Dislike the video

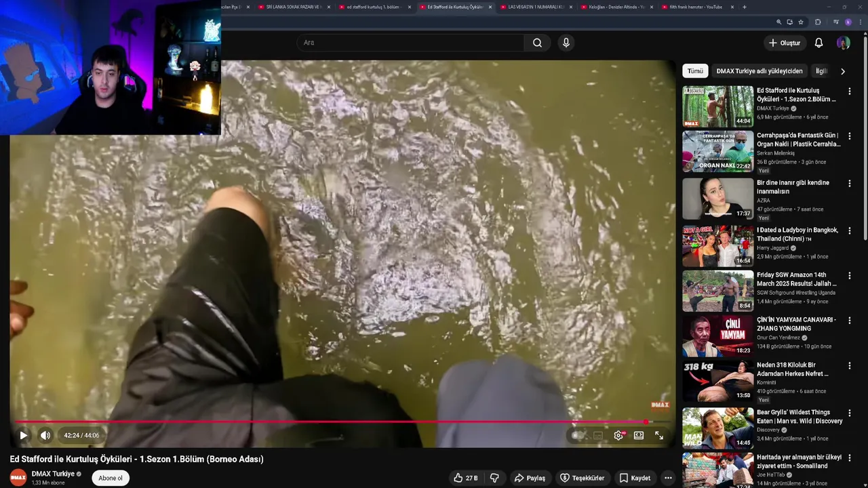pyautogui.click(x=494, y=478)
